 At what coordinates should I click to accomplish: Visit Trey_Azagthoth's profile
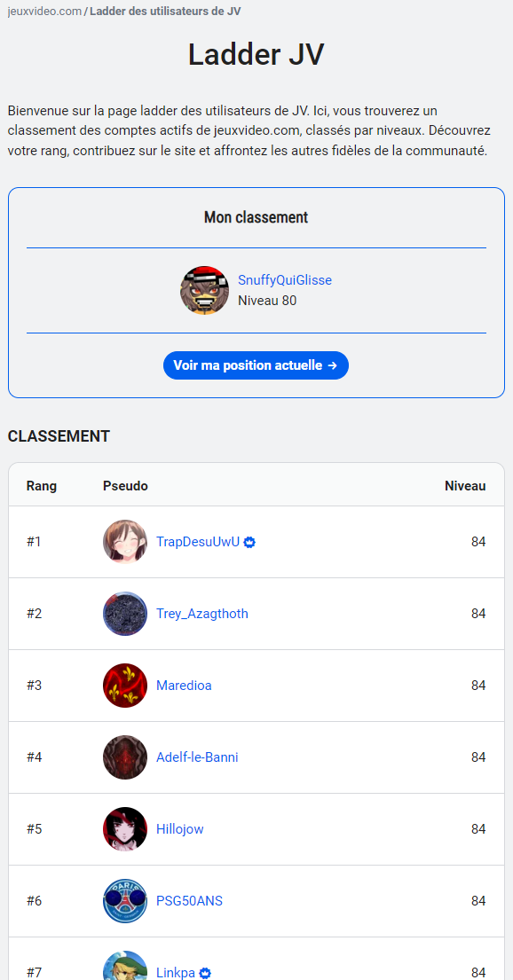(202, 614)
